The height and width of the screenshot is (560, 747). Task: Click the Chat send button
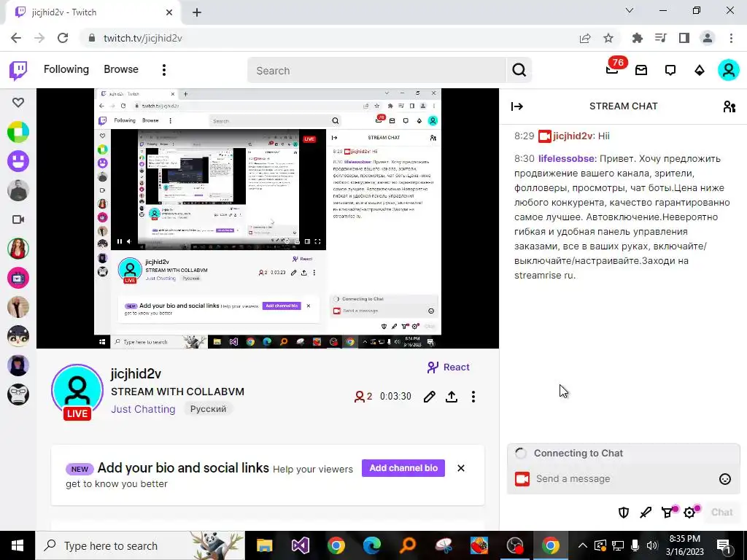[x=721, y=513]
